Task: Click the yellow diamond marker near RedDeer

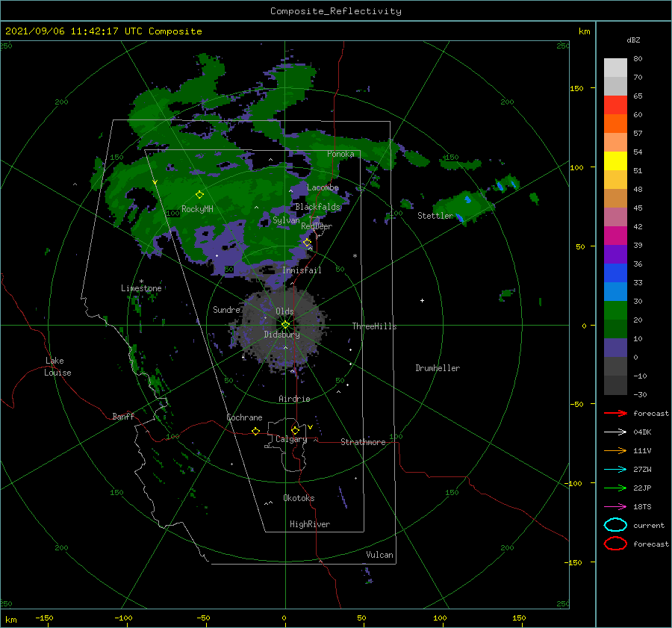Action: (x=307, y=243)
